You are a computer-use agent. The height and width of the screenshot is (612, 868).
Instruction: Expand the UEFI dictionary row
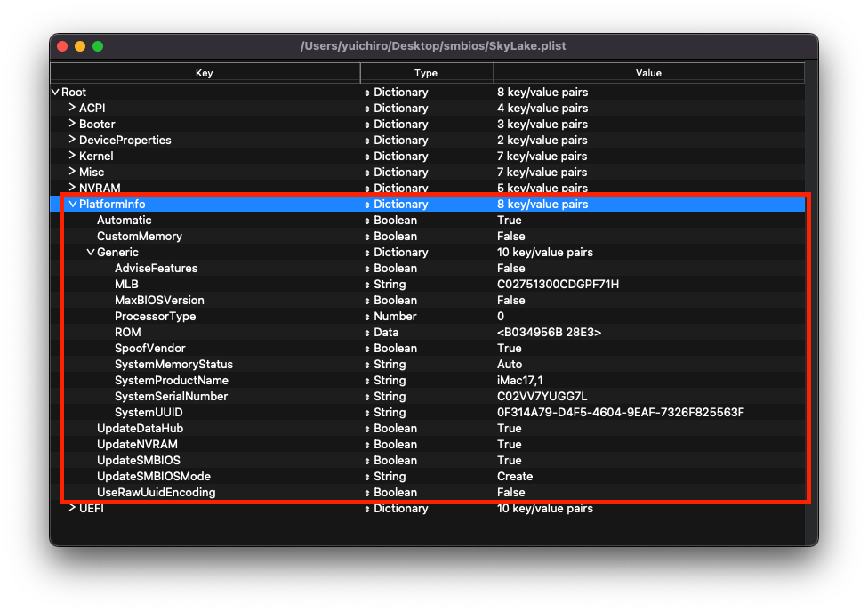pos(73,508)
